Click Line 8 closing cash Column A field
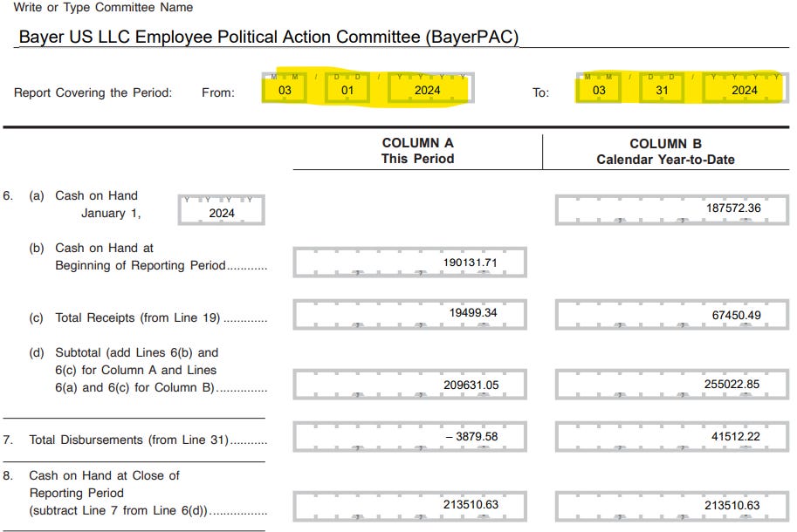This screenshot has height=532, width=797. [410, 507]
